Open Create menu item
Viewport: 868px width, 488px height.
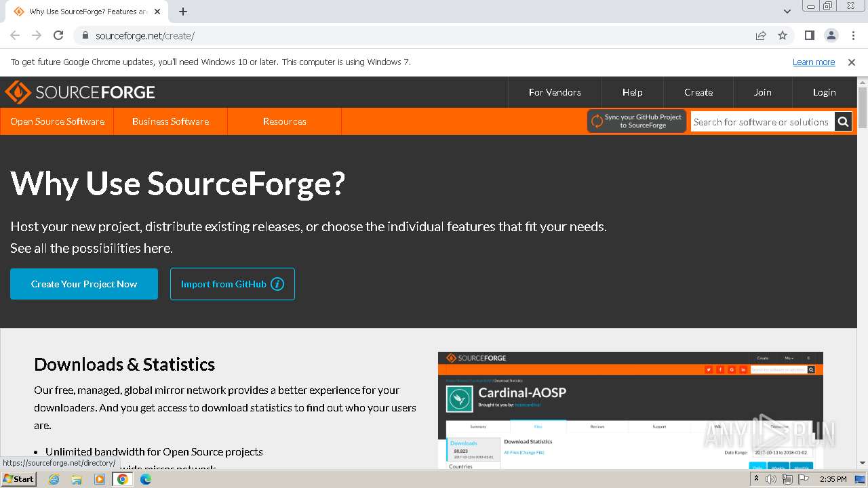pyautogui.click(x=698, y=92)
